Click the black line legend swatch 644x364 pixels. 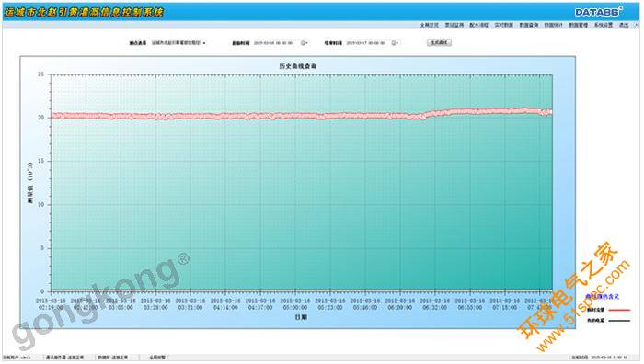pyautogui.click(x=619, y=321)
